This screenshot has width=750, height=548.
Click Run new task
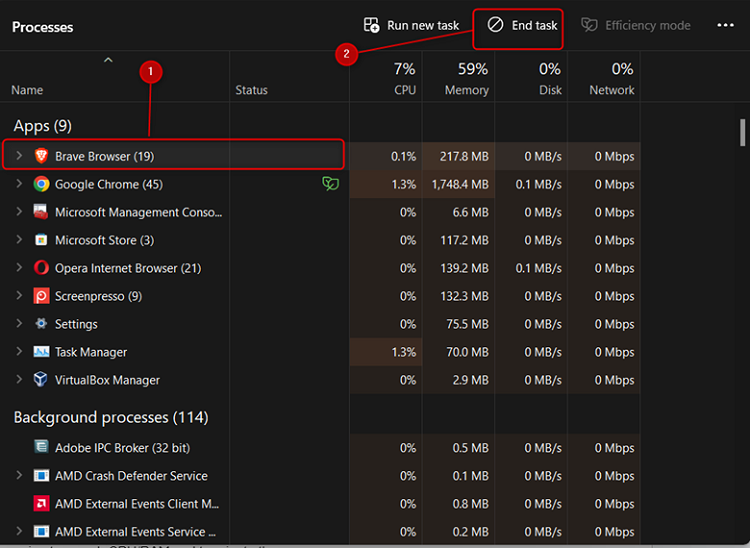coord(411,25)
